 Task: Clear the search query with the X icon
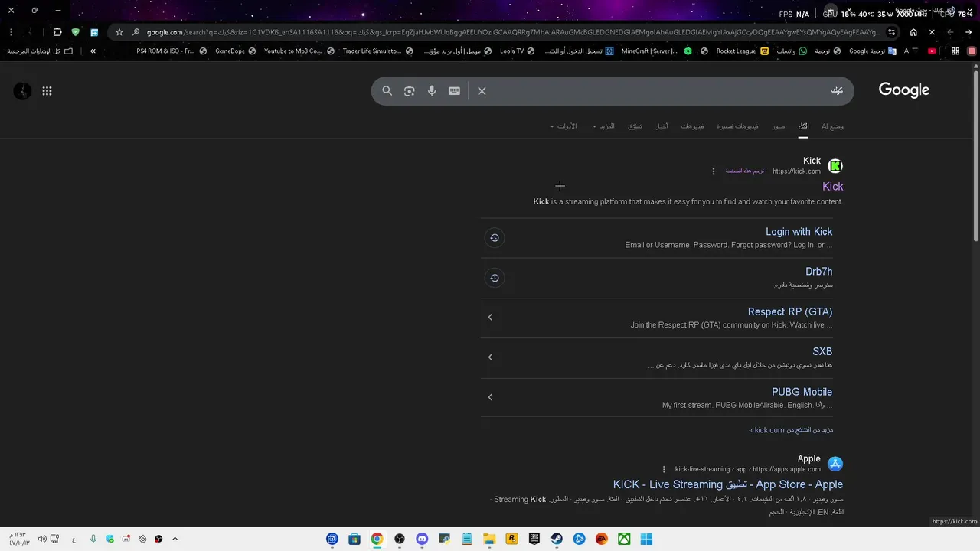[x=482, y=91]
